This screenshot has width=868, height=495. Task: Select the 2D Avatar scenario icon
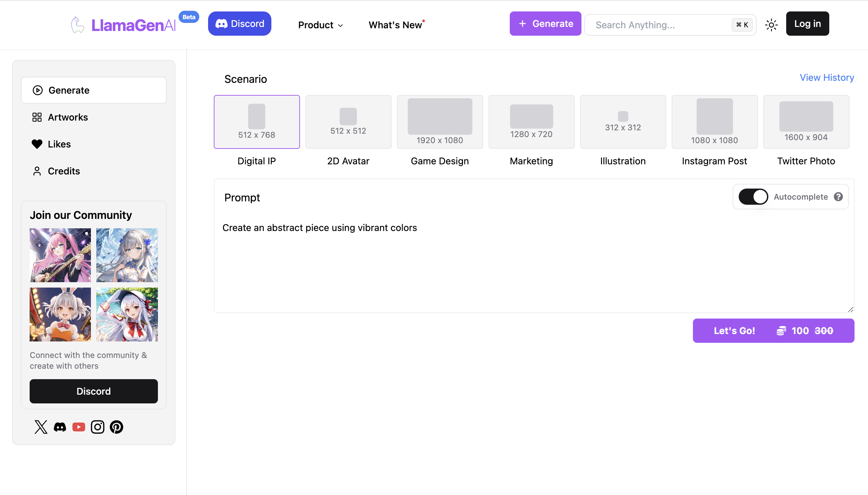tap(348, 122)
